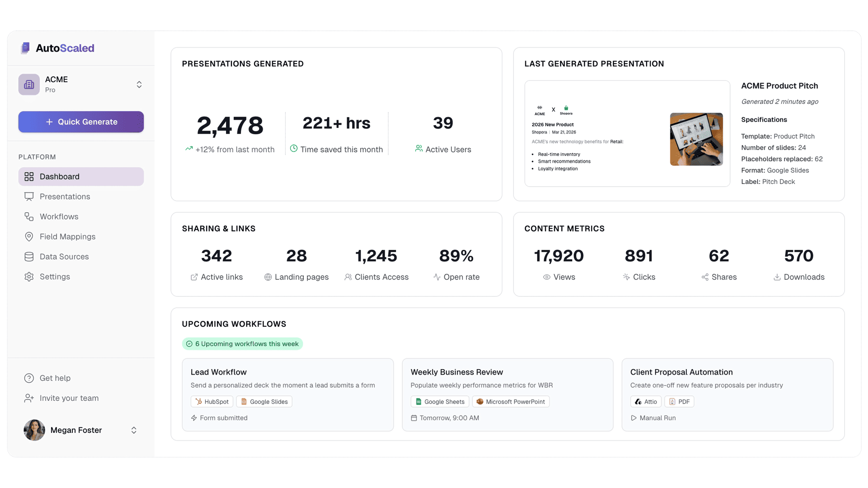Click the ACME building workspace icon

29,84
